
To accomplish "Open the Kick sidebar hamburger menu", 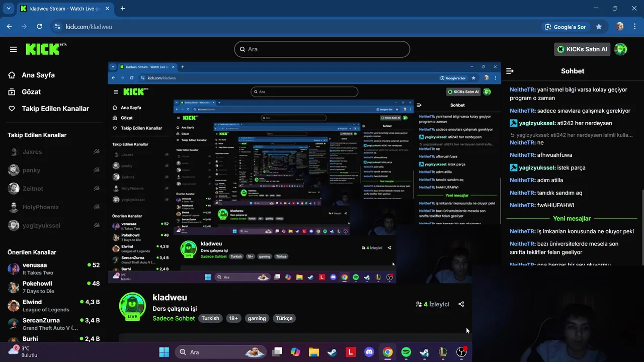I will click(14, 49).
